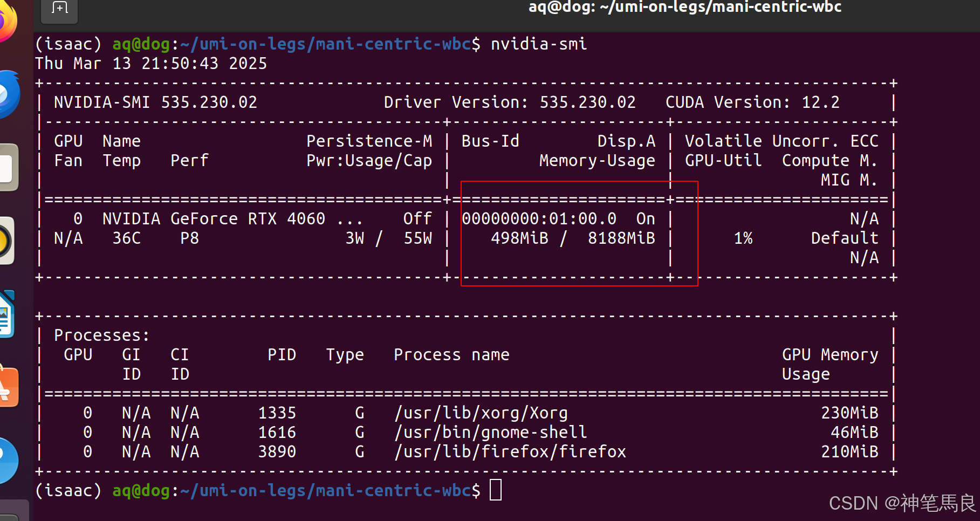Select the 8188MiB total memory value
The height and width of the screenshot is (521, 980).
[621, 238]
